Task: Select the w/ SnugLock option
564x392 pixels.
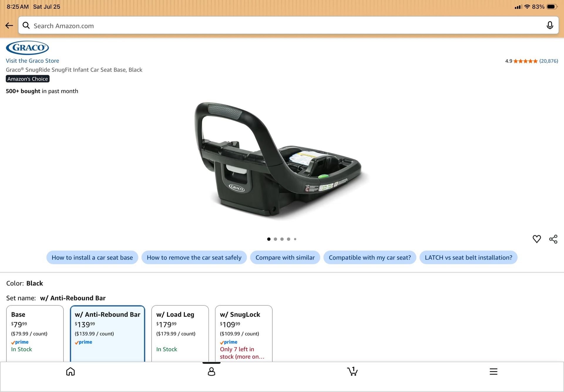Action: click(244, 334)
